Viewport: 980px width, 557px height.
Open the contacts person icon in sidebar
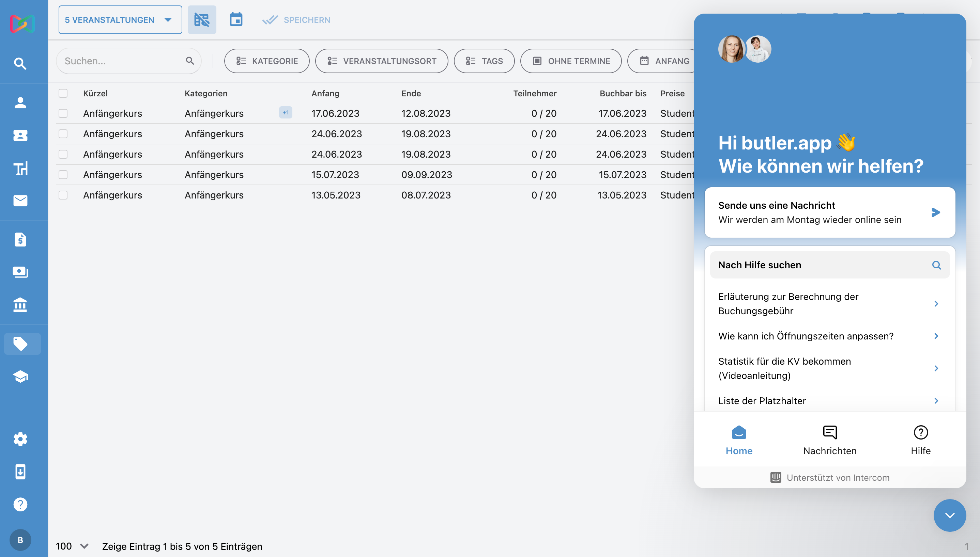(20, 102)
